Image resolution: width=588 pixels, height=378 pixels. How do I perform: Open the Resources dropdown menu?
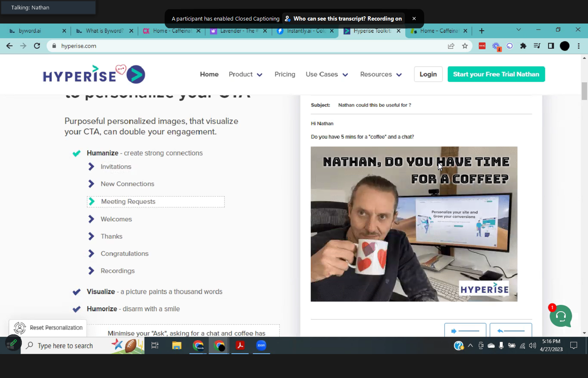[x=381, y=74]
